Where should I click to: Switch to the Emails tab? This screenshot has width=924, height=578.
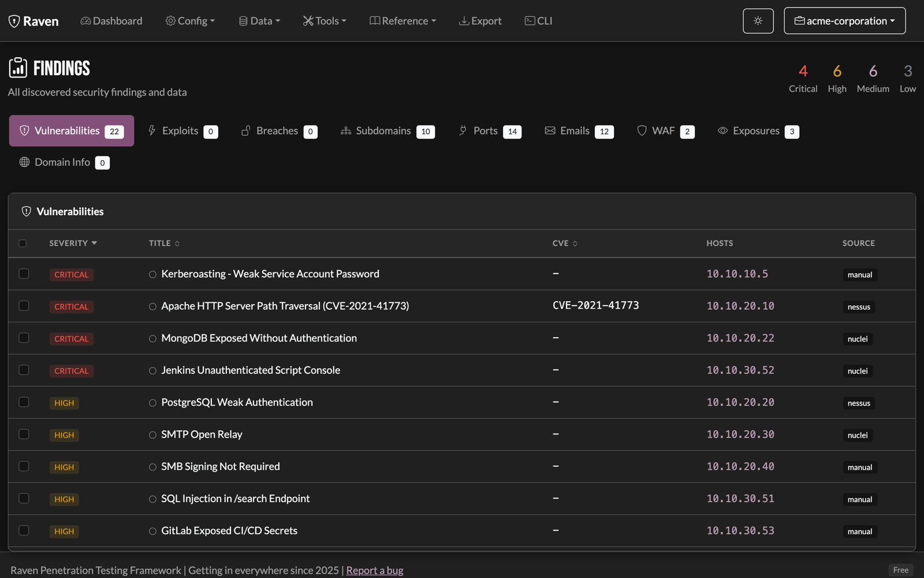coord(579,131)
